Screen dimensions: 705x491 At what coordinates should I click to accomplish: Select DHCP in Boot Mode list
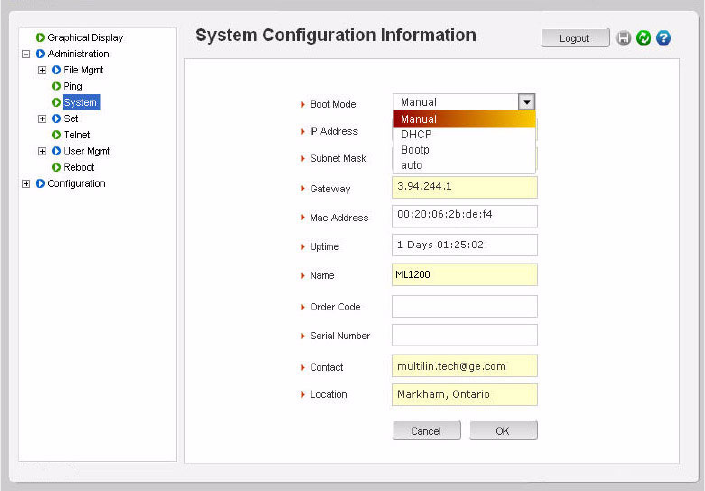tap(464, 134)
